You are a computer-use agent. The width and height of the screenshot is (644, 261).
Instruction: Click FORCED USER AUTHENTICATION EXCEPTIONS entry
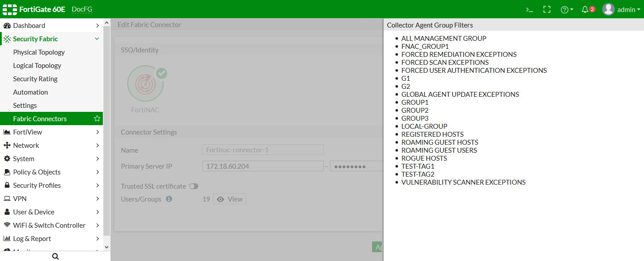474,70
